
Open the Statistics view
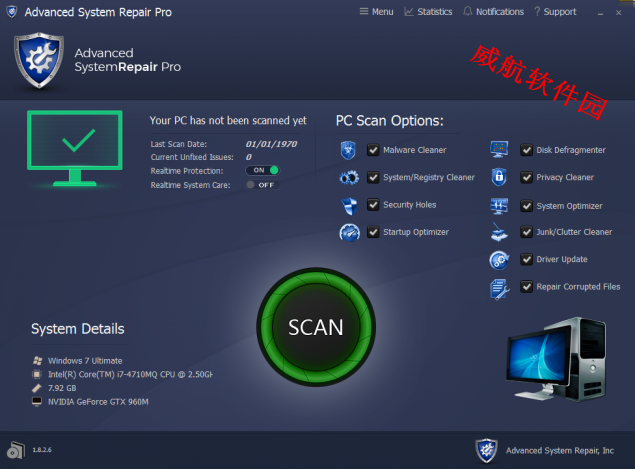pos(428,12)
